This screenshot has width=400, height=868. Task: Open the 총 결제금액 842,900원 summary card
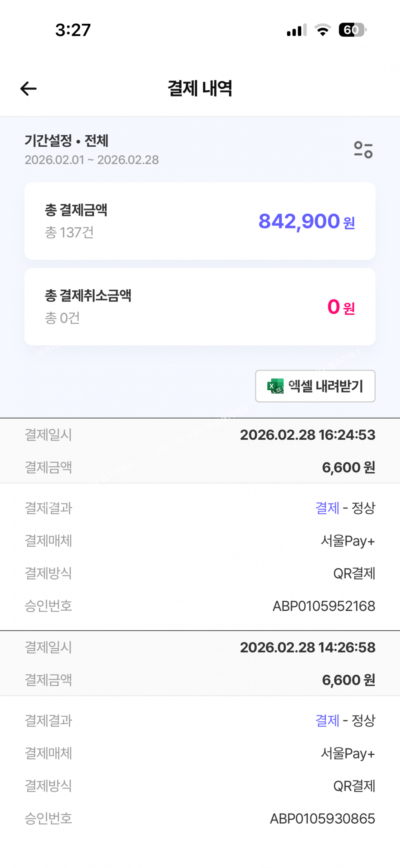pyautogui.click(x=200, y=221)
